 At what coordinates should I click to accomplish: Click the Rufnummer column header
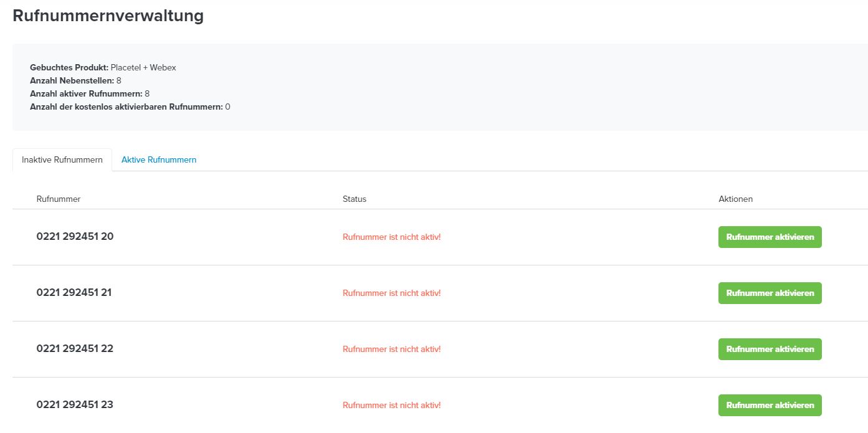(x=59, y=199)
